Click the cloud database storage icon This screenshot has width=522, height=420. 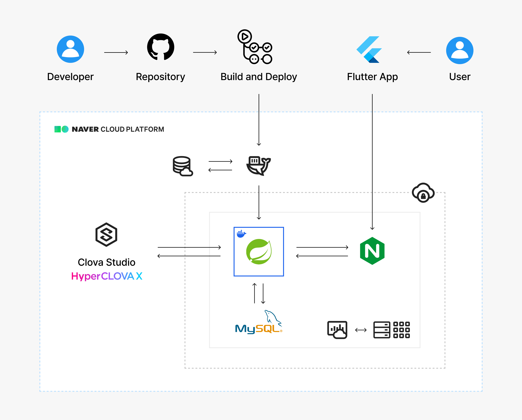coord(183,166)
